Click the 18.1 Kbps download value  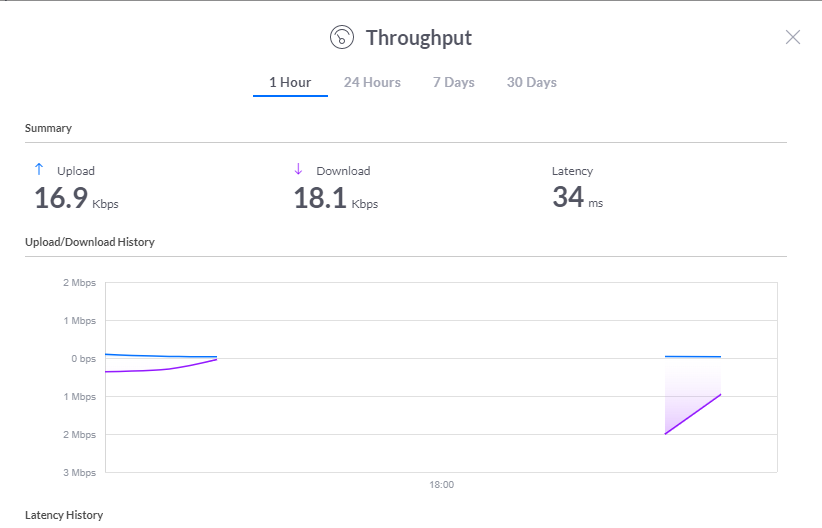pos(336,198)
